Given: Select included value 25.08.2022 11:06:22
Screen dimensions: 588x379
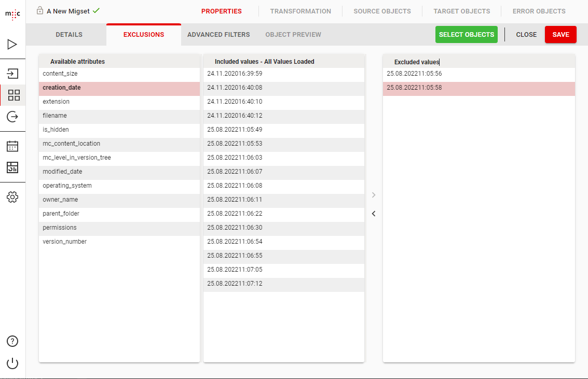Looking at the screenshot, I should coord(235,214).
